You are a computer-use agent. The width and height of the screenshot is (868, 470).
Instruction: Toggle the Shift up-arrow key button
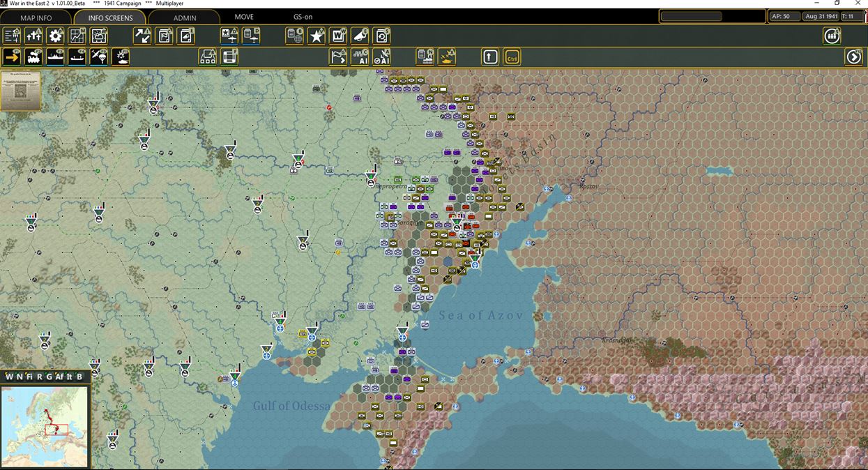[x=490, y=56]
